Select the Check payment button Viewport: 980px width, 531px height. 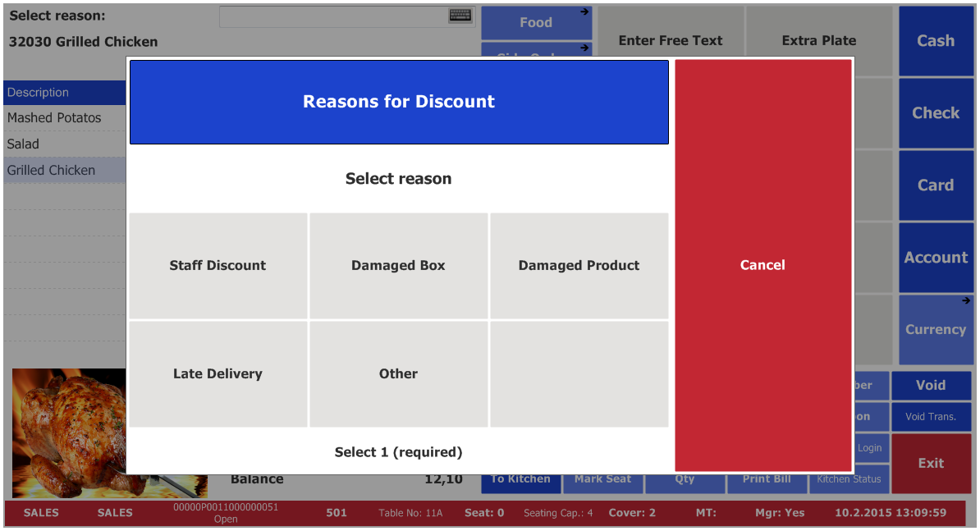936,113
